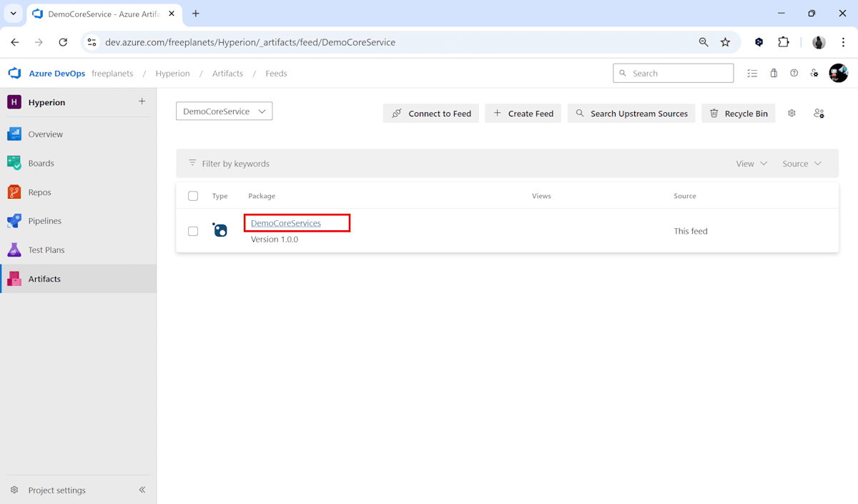Open feed permissions people icon
This screenshot has height=504, width=858.
(x=819, y=113)
